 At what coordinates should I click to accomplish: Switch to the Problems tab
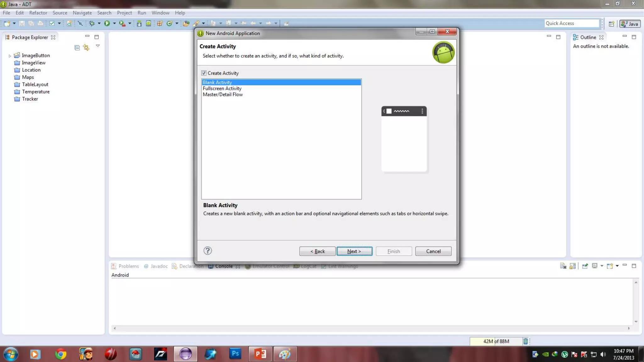tap(128, 266)
